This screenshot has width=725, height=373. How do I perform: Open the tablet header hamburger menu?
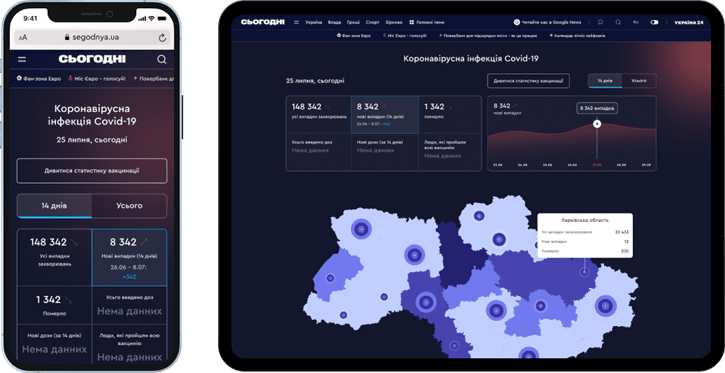click(296, 22)
